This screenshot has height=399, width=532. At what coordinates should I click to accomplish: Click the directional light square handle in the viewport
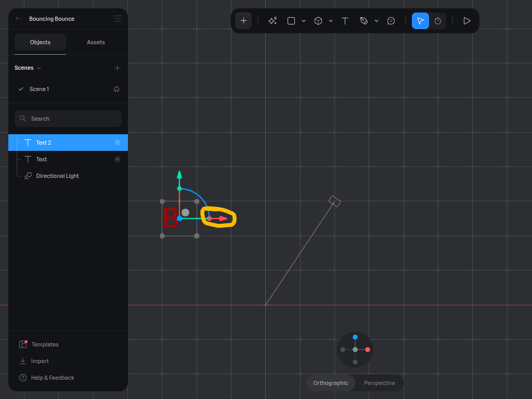pyautogui.click(x=334, y=201)
